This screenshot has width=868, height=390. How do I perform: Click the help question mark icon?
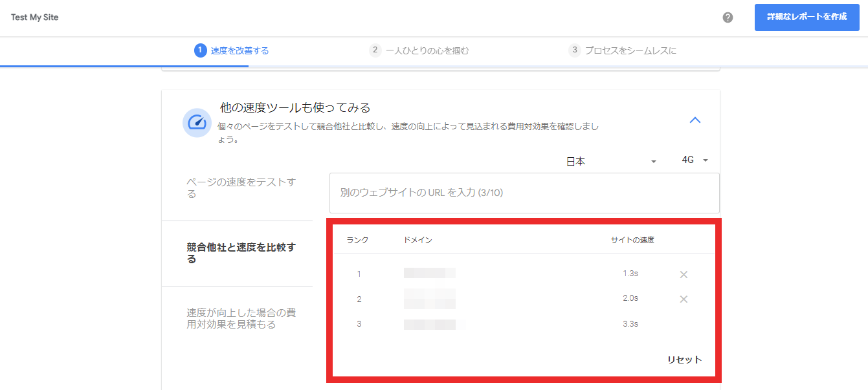pyautogui.click(x=728, y=17)
